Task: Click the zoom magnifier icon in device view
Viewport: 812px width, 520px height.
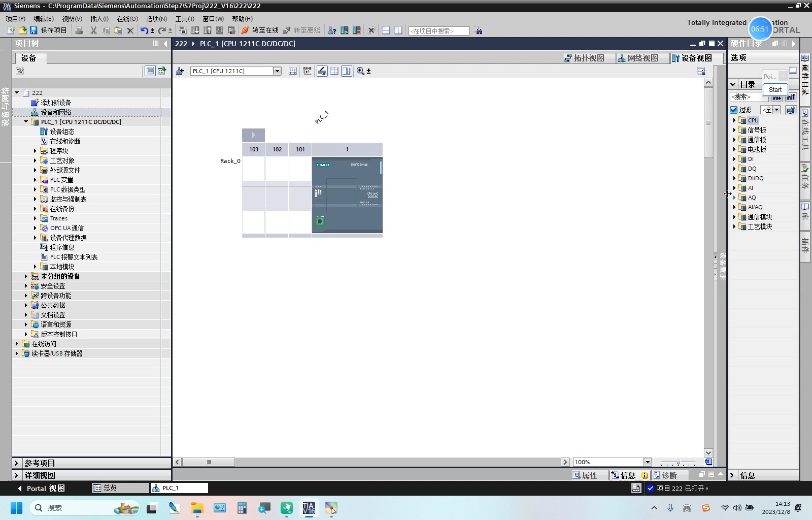Action: (x=360, y=71)
